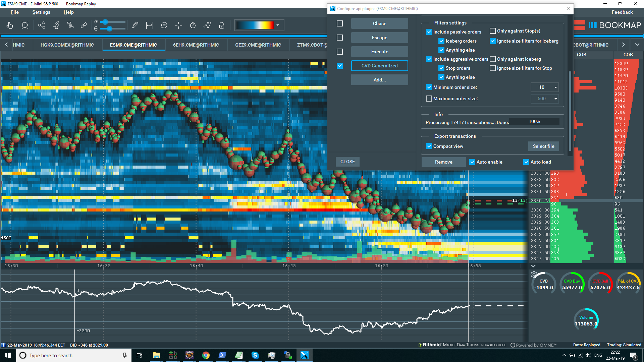644x362 pixels.
Task: Click the horizontal measure tool icon
Action: pyautogui.click(x=150, y=25)
